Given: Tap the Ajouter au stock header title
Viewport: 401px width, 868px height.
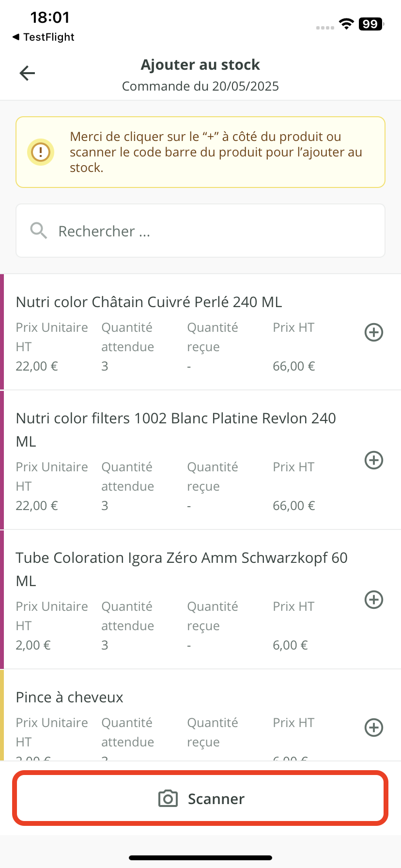Looking at the screenshot, I should pos(200,65).
